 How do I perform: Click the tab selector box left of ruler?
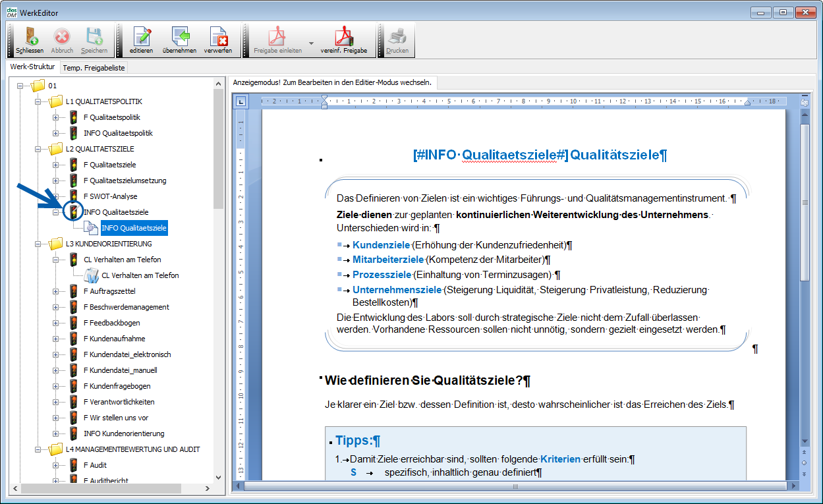coord(241,101)
